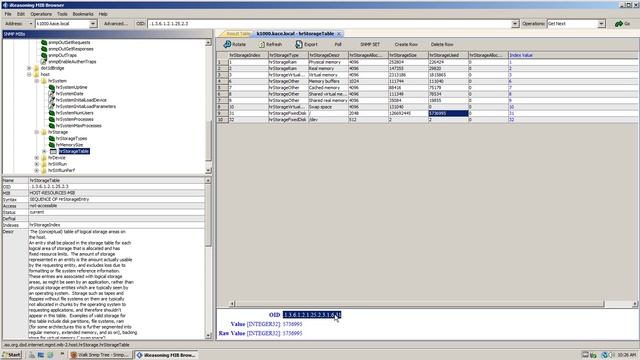
Task: Select hrSystemProcesses leaf node
Action: click(x=75, y=119)
